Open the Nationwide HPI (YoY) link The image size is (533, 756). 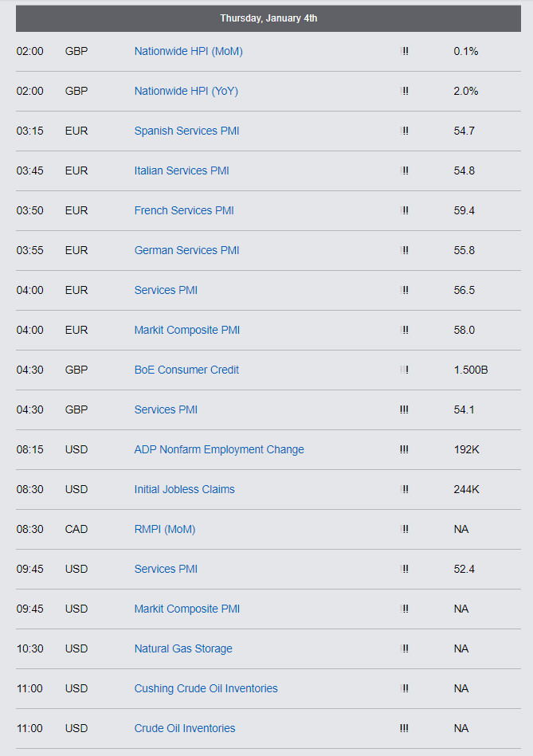tap(186, 91)
